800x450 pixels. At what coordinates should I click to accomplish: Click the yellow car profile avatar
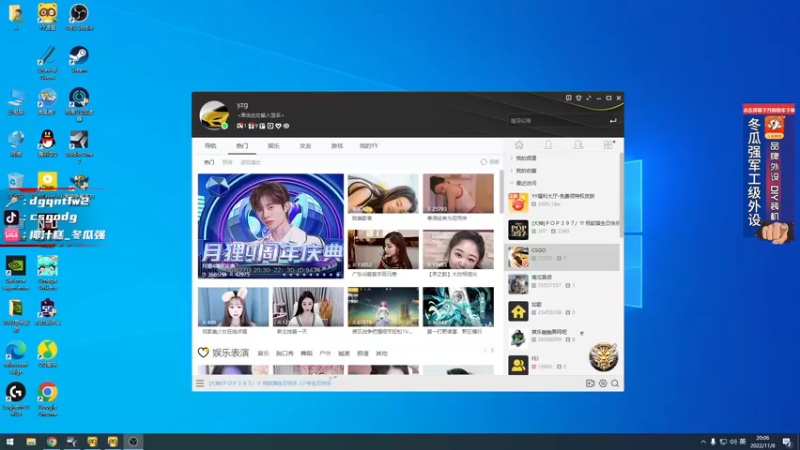(x=214, y=115)
